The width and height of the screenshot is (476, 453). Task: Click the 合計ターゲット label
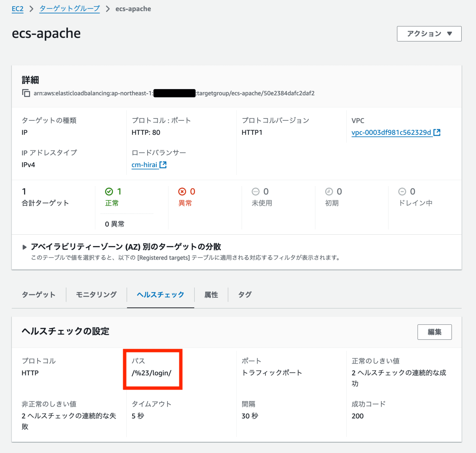point(45,203)
